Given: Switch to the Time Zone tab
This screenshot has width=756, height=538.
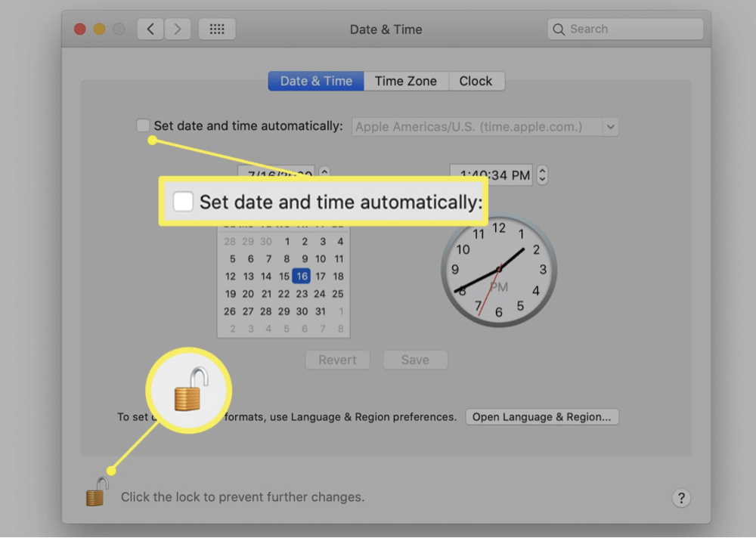Looking at the screenshot, I should (x=406, y=80).
